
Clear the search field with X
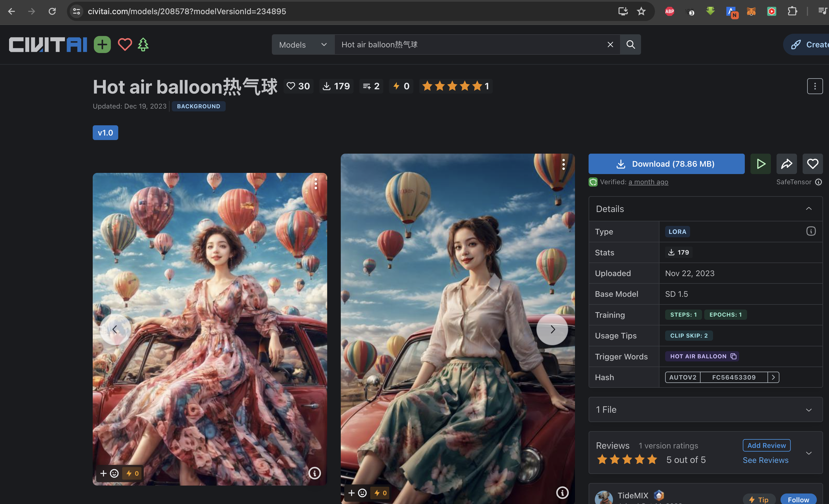click(610, 45)
